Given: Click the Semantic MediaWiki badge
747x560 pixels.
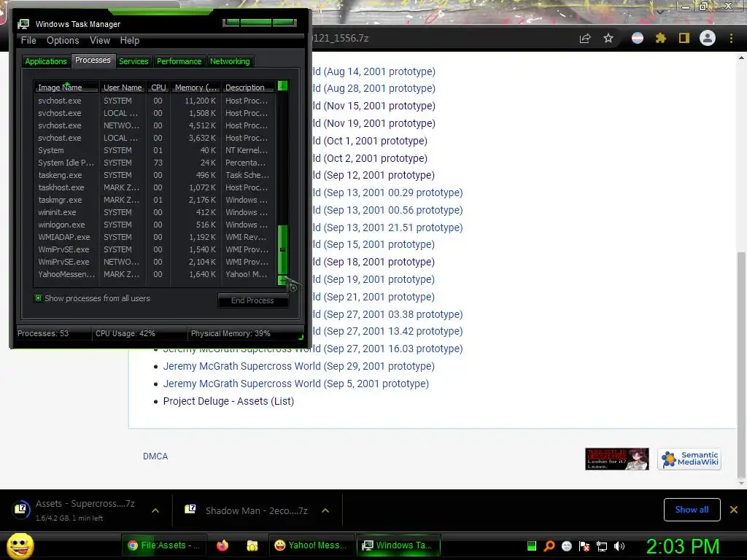Looking at the screenshot, I should pos(689,459).
